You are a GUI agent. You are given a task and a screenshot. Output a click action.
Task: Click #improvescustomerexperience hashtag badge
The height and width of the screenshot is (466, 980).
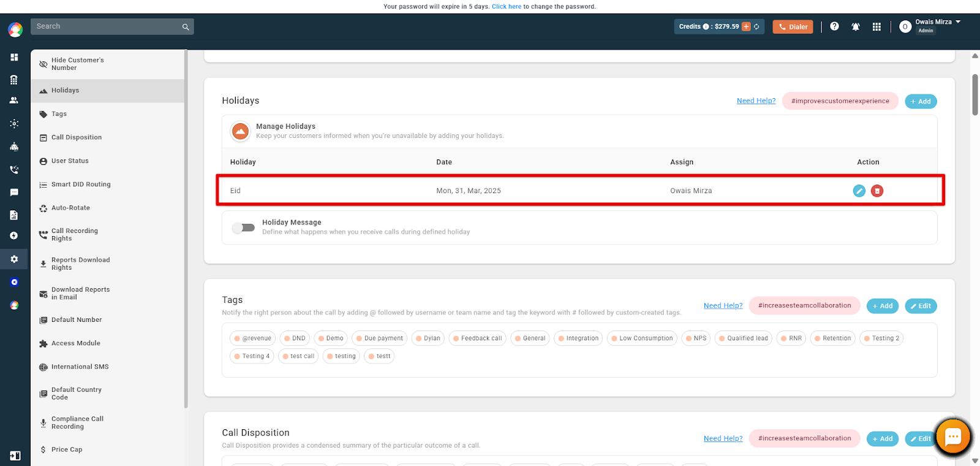[840, 101]
